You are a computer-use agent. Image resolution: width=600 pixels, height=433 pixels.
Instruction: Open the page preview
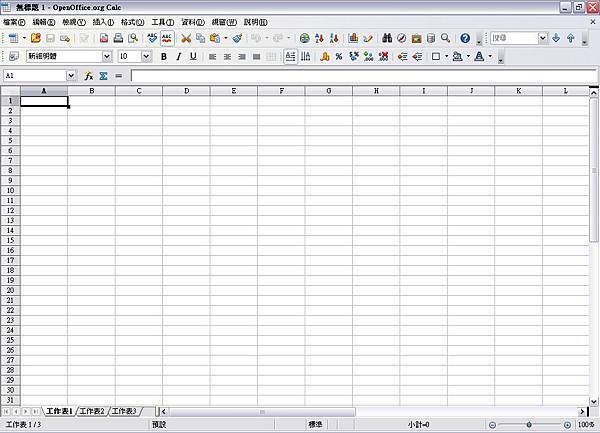[133, 38]
